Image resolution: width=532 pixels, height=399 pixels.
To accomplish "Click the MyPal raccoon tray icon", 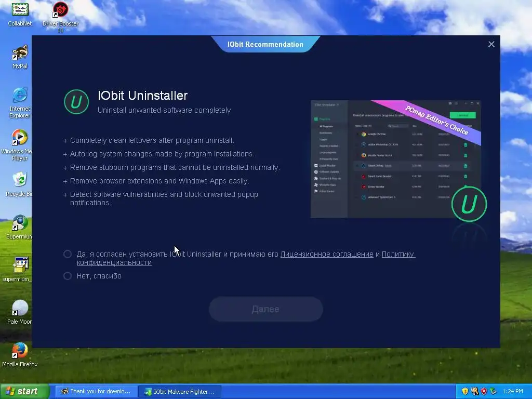I will [474, 391].
